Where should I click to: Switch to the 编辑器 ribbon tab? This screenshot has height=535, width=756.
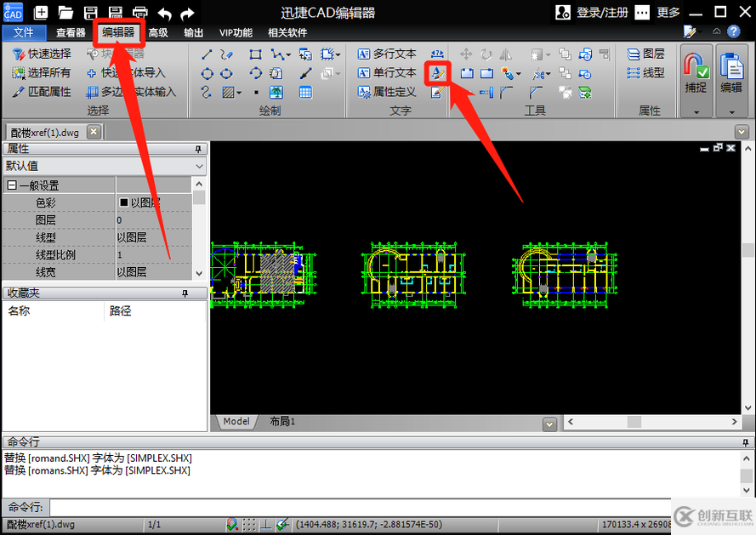118,32
